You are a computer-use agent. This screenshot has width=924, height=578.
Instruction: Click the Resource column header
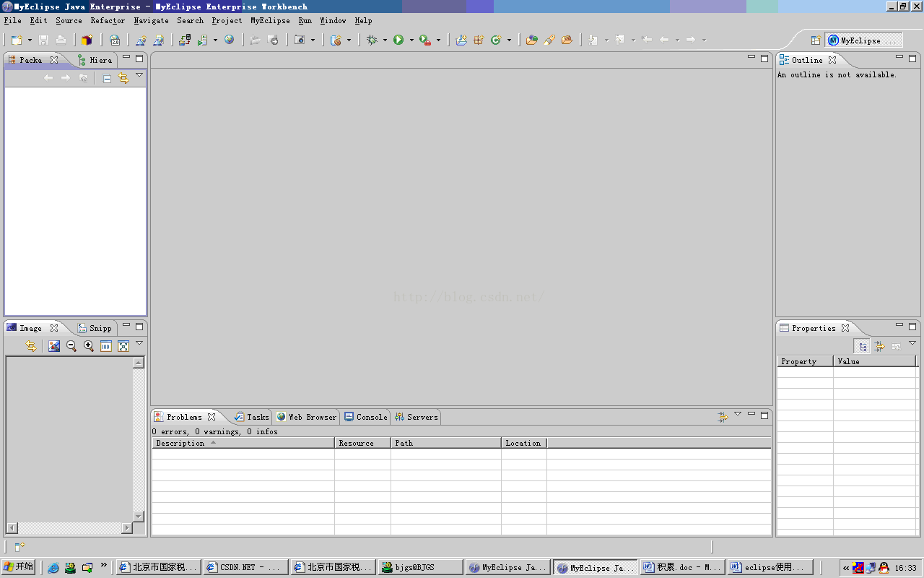tap(363, 443)
